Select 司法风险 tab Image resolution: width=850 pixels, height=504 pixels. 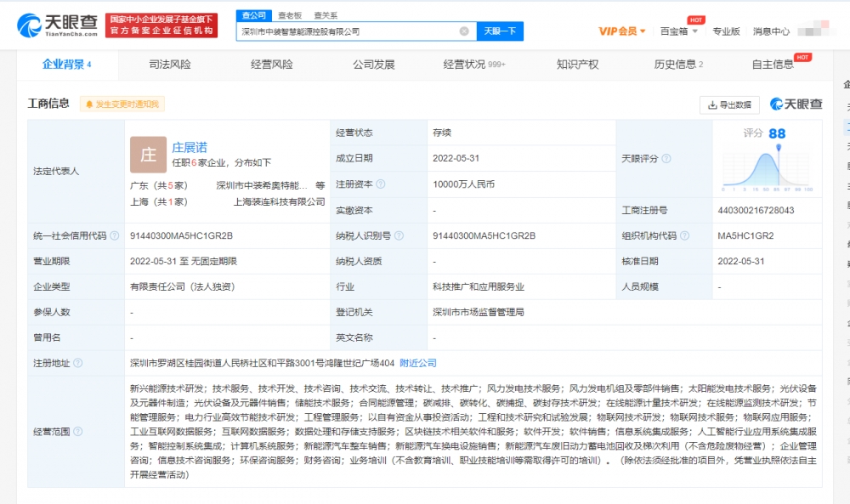pyautogui.click(x=170, y=65)
